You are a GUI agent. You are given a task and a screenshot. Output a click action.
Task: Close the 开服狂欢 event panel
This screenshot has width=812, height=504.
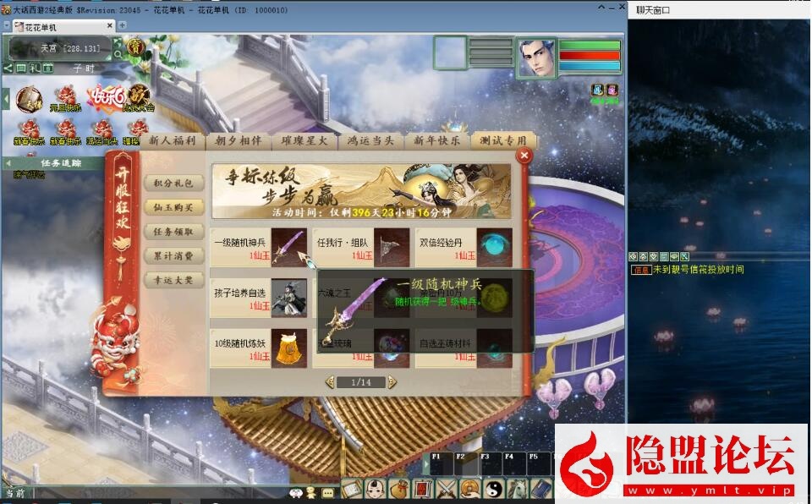pyautogui.click(x=524, y=156)
